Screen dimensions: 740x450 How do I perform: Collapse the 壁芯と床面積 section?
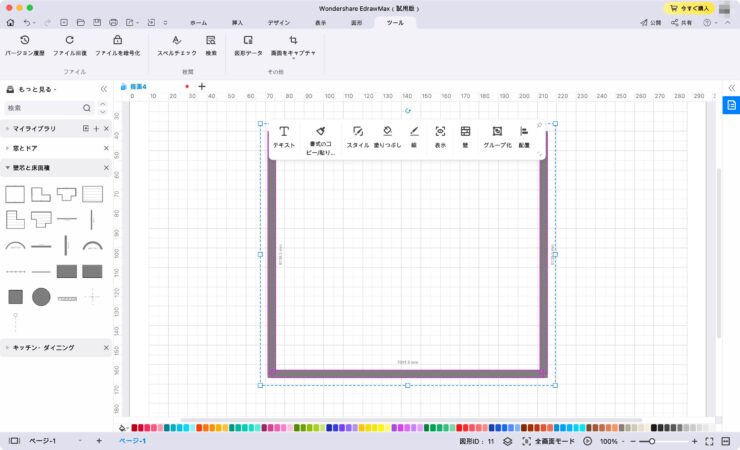click(8, 167)
